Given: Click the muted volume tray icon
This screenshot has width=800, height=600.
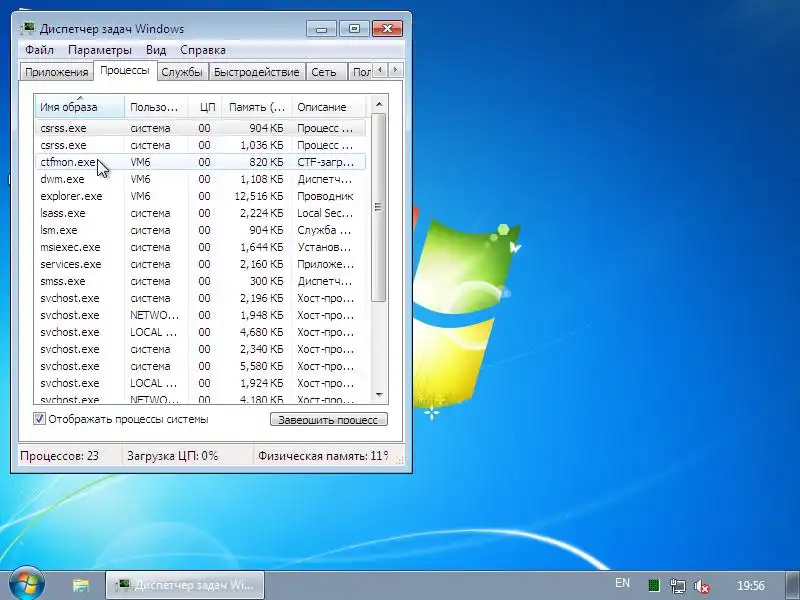Looking at the screenshot, I should click(x=703, y=586).
